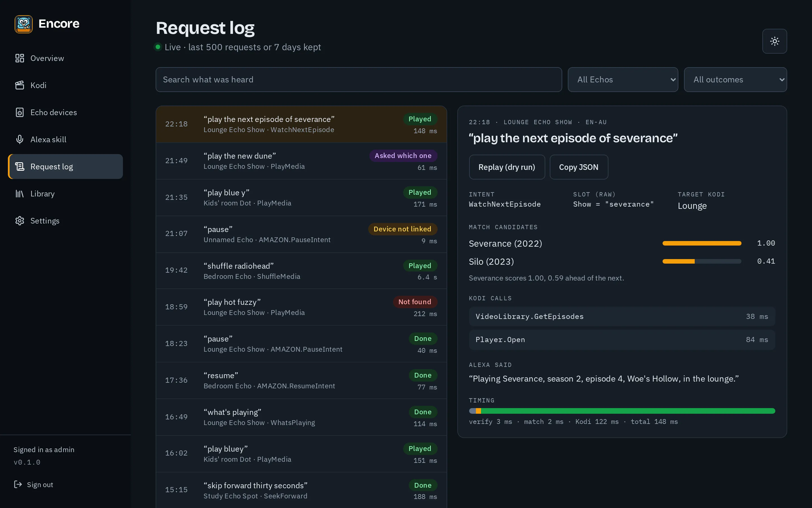Click the WatchNextEpisode intent value
The width and height of the screenshot is (812, 508).
[x=505, y=204]
